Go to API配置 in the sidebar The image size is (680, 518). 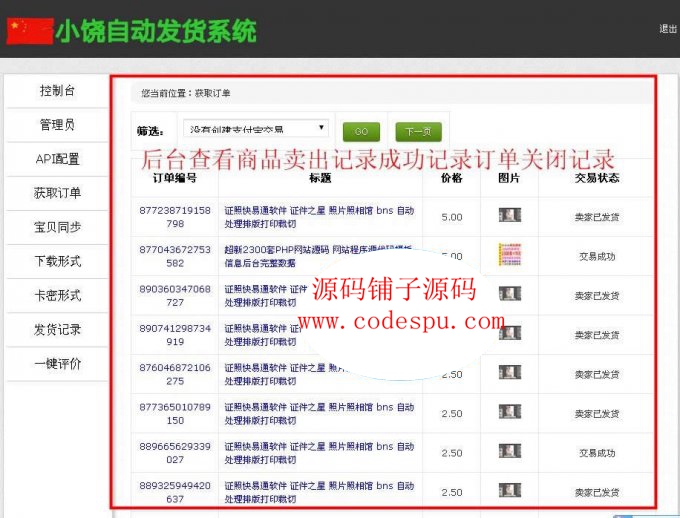tap(57, 159)
